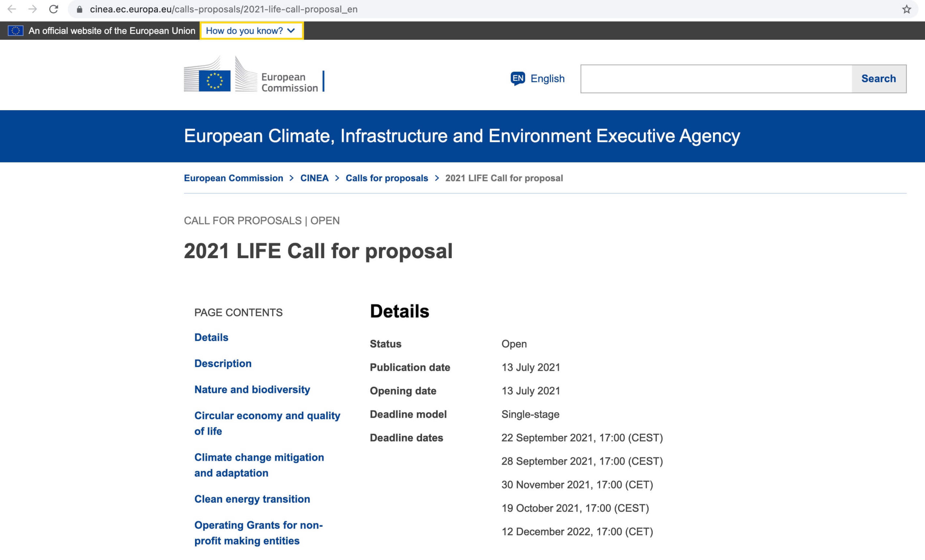This screenshot has height=560, width=925.
Task: Click the 'Deadline model' label
Action: (408, 414)
